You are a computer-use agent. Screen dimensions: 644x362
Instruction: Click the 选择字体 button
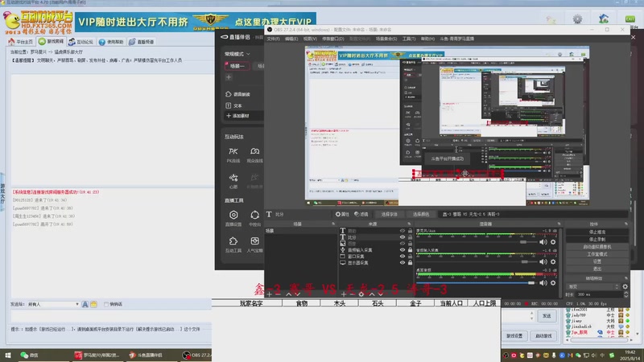[x=389, y=214]
